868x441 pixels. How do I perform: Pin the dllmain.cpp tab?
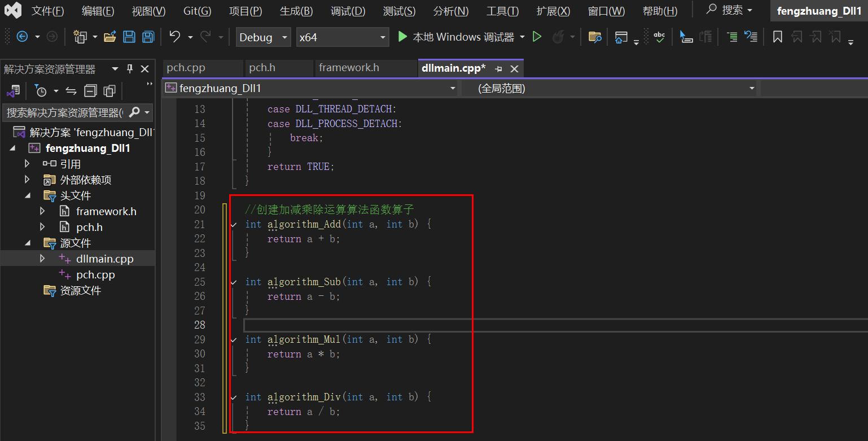tap(498, 69)
